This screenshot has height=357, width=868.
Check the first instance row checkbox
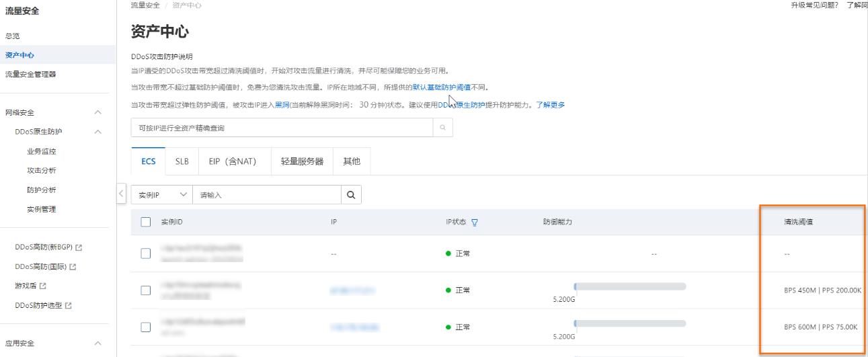point(145,253)
